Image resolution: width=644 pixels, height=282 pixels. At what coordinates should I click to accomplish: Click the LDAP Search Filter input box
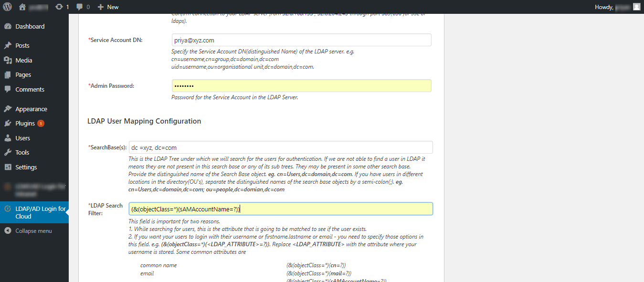tap(280, 209)
